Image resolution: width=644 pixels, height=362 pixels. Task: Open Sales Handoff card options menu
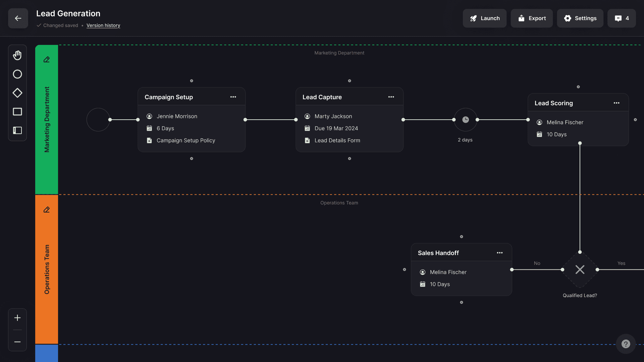500,253
